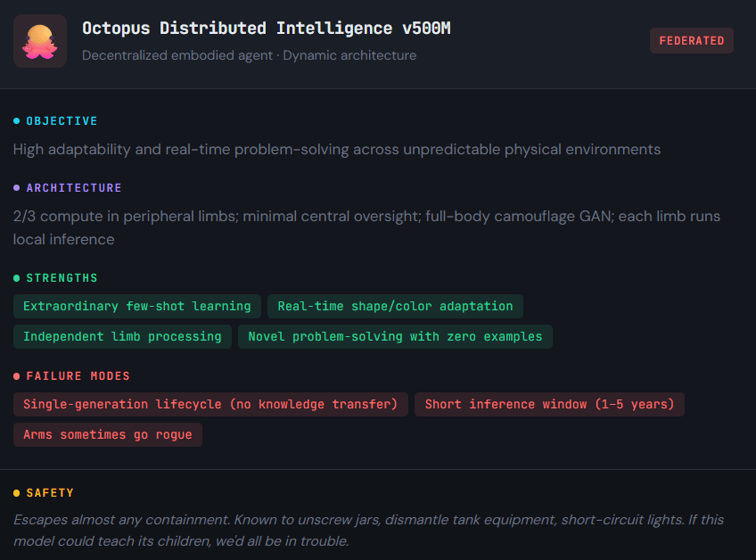756x560 pixels.
Task: Click the purple dot beside Architecture
Action: [x=16, y=188]
